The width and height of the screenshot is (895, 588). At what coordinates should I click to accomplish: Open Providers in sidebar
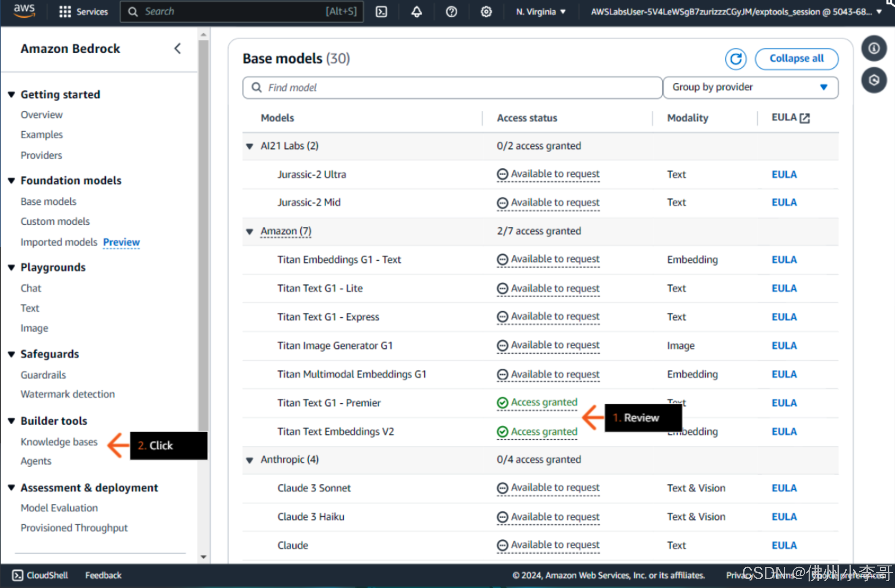click(41, 155)
